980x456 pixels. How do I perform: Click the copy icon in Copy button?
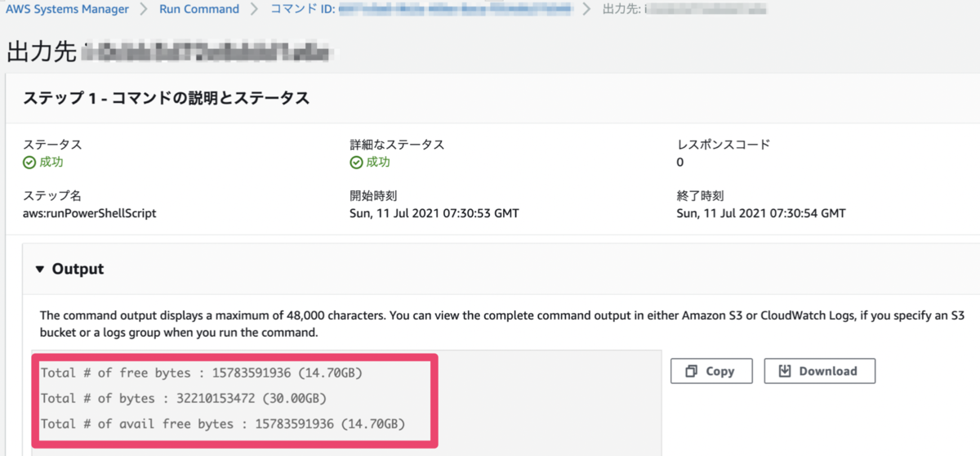[692, 371]
